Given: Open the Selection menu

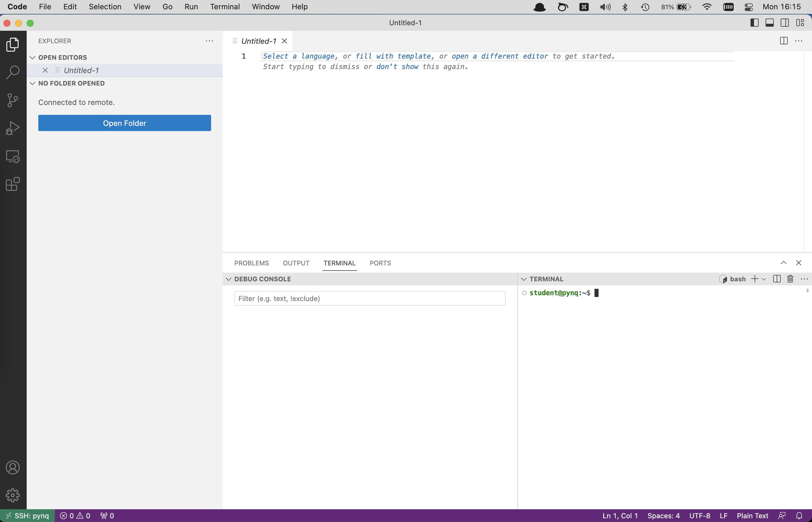Looking at the screenshot, I should (105, 7).
